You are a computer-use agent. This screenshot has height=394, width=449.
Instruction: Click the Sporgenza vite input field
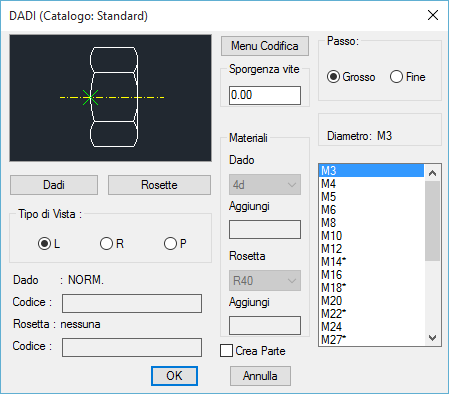265,95
